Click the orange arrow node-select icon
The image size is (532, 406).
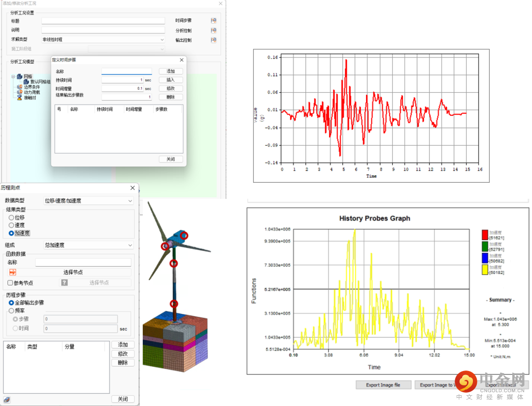tap(12, 272)
